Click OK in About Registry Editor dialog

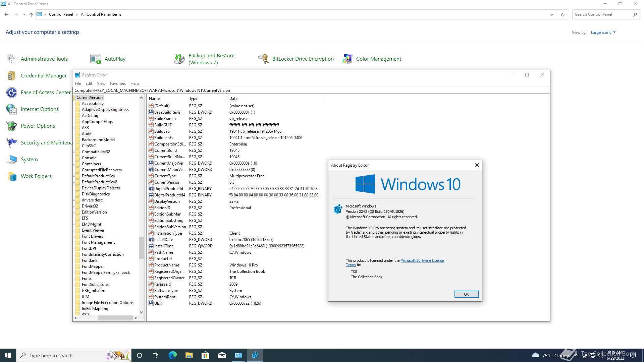(x=466, y=294)
